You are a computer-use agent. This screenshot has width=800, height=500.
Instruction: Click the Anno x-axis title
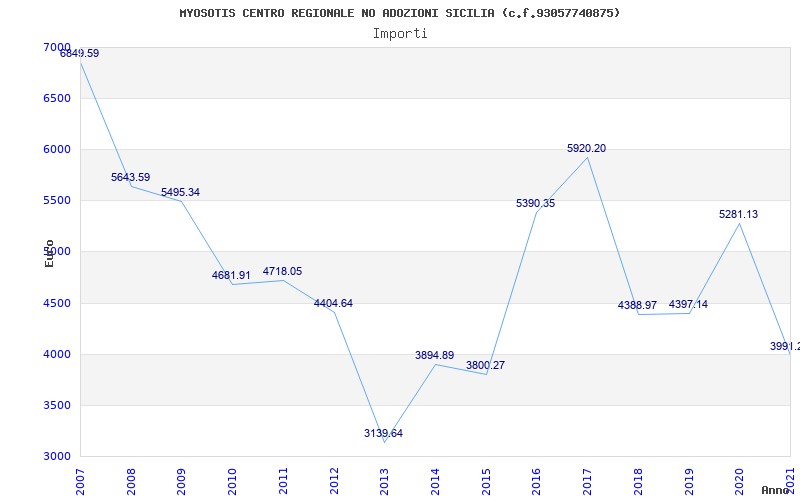tap(776, 490)
